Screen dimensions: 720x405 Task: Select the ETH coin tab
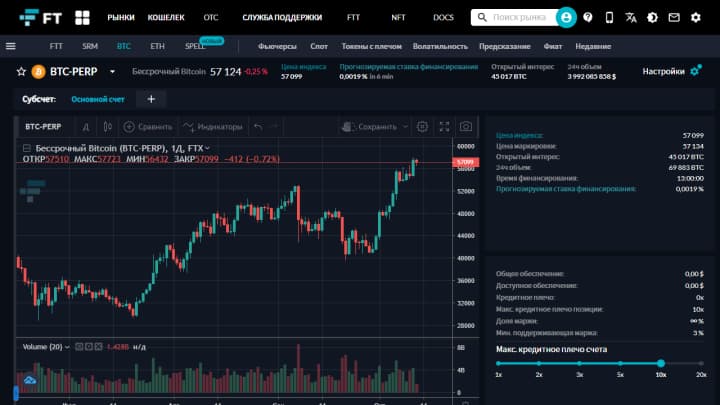pos(157,46)
